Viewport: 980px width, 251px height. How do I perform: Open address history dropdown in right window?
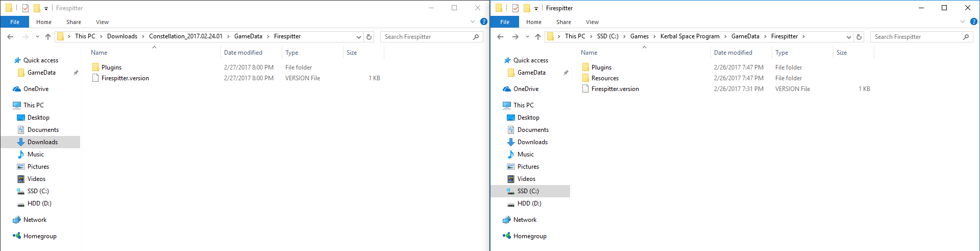(x=849, y=37)
